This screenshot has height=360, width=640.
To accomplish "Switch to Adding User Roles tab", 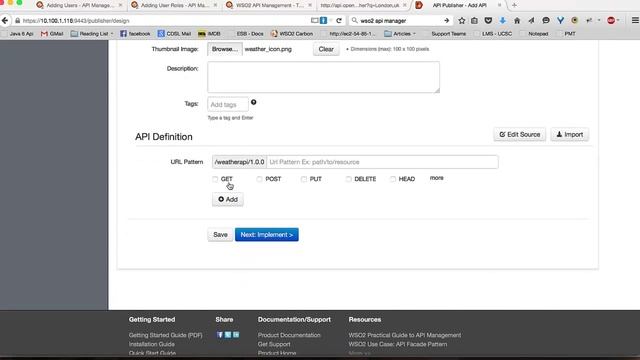I will tap(173, 5).
